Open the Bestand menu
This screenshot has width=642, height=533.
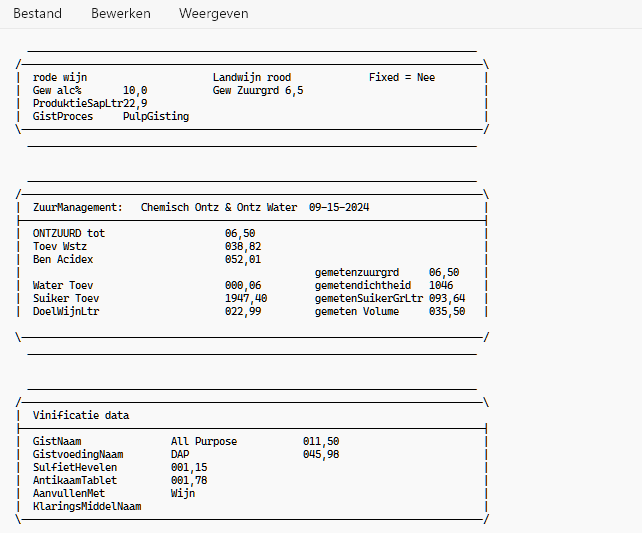[37, 14]
